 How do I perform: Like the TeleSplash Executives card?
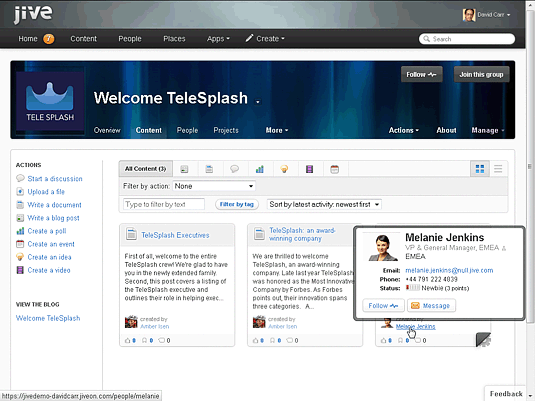131,340
